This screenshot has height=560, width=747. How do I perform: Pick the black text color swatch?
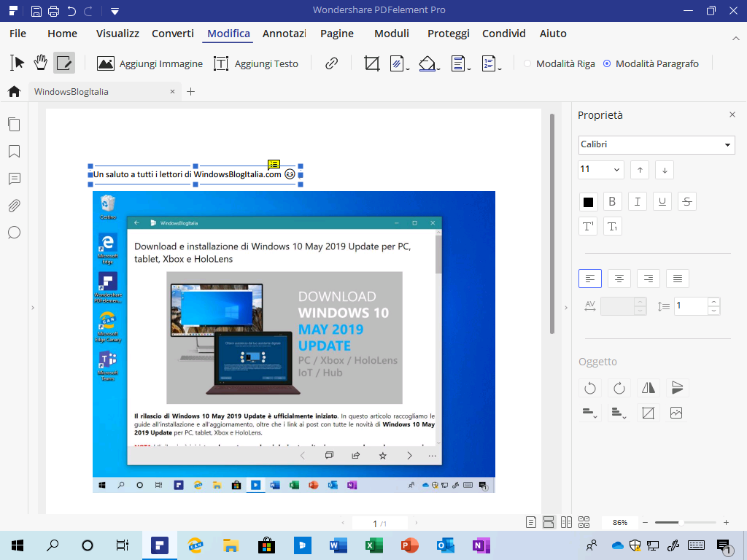pos(589,202)
